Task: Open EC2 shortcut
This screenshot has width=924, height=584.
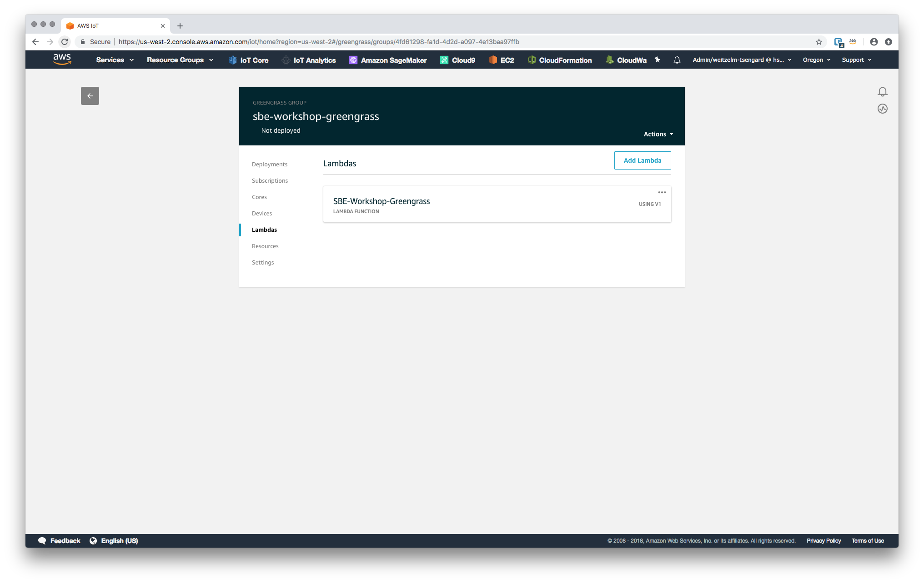Action: pyautogui.click(x=502, y=60)
